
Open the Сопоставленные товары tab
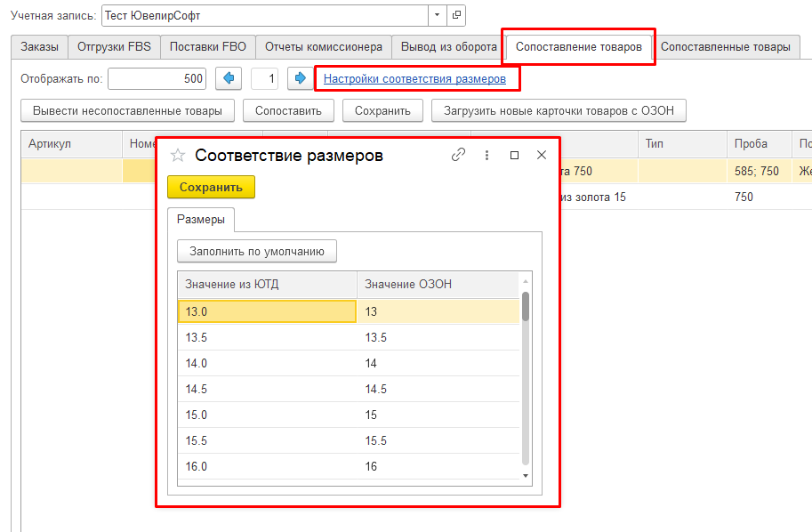(725, 46)
